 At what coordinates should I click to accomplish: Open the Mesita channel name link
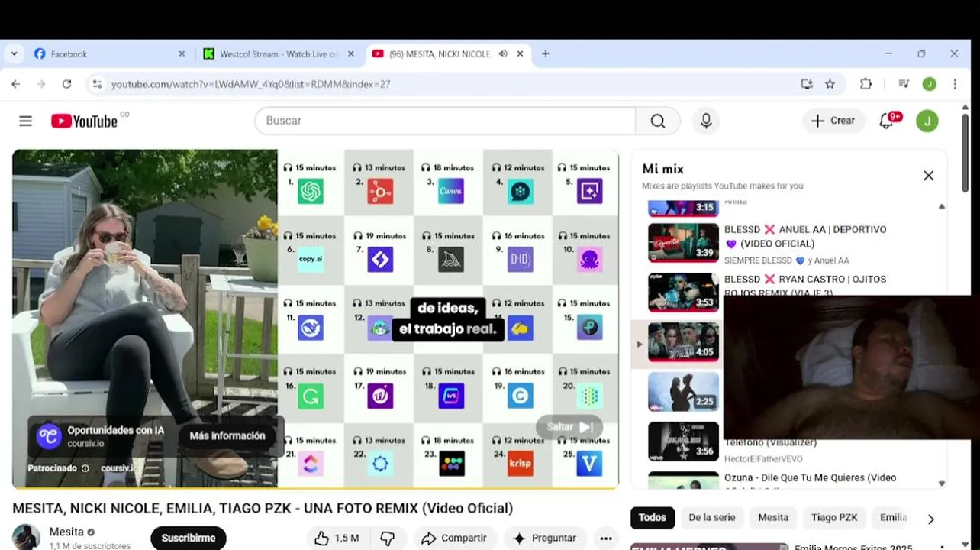66,532
